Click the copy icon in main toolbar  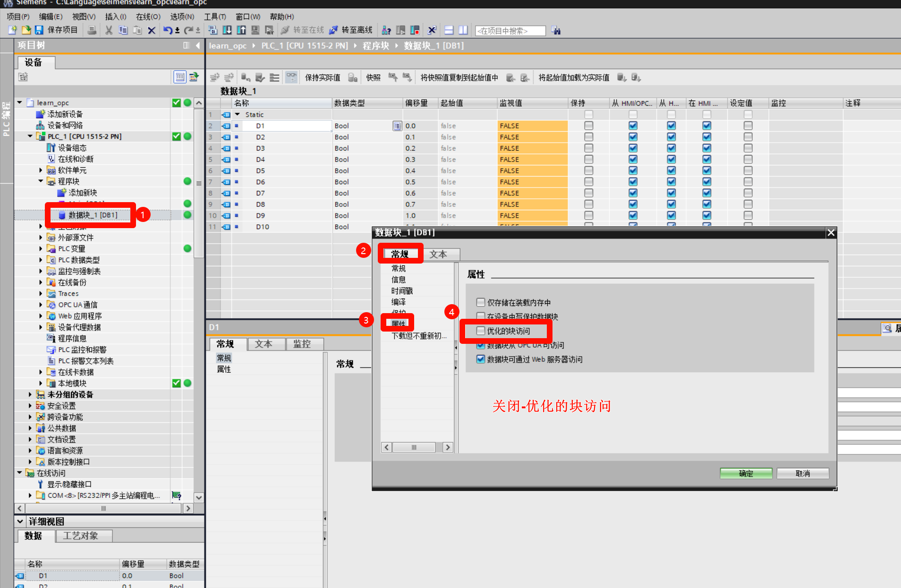tap(123, 30)
